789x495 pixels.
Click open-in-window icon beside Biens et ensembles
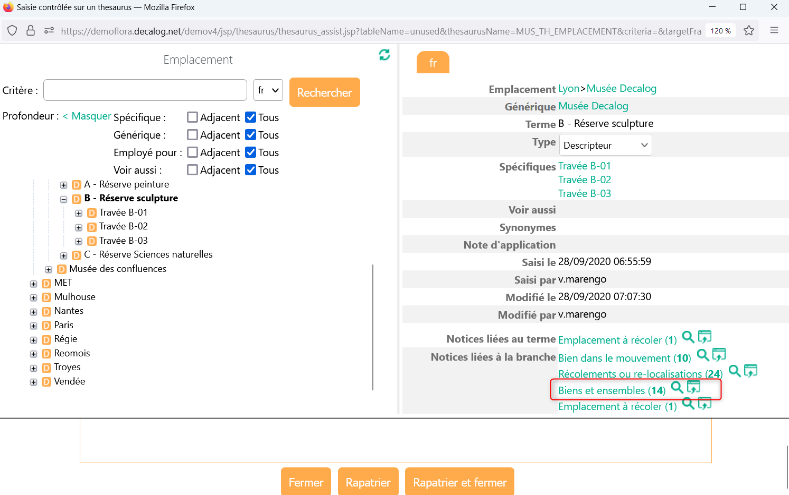tap(693, 388)
